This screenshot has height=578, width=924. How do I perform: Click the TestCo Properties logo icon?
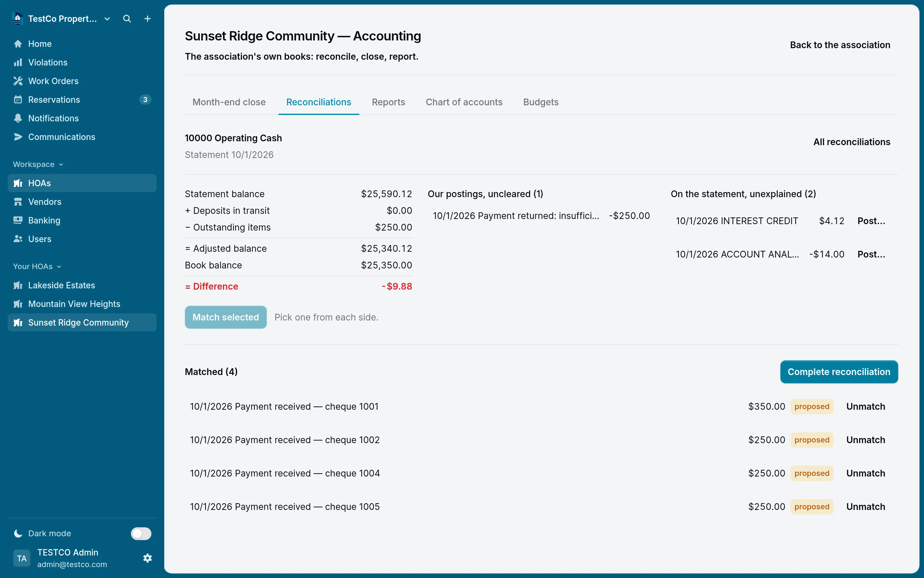tap(18, 18)
